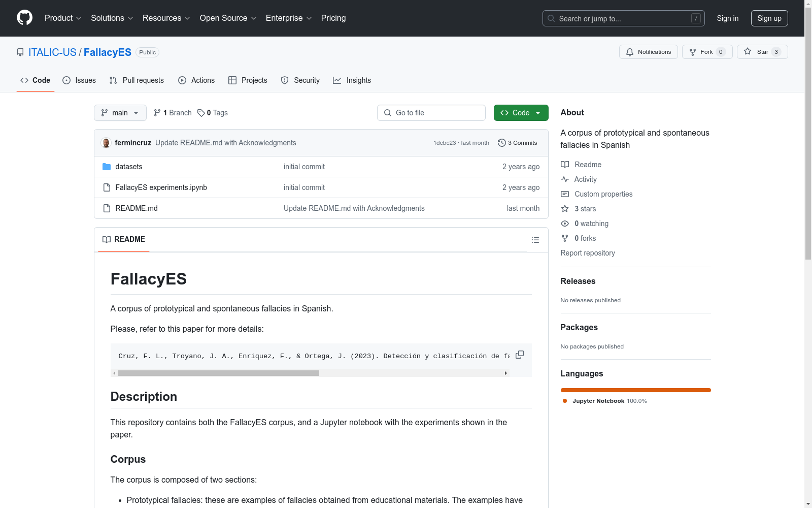
Task: Open the Jupyter Notebook language link
Action: click(605, 401)
